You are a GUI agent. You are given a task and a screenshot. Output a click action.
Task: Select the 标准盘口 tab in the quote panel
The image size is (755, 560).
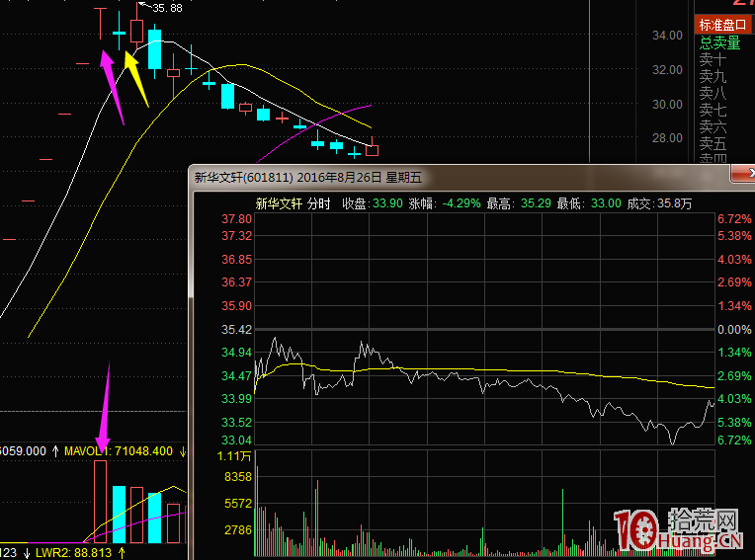pyautogui.click(x=722, y=25)
